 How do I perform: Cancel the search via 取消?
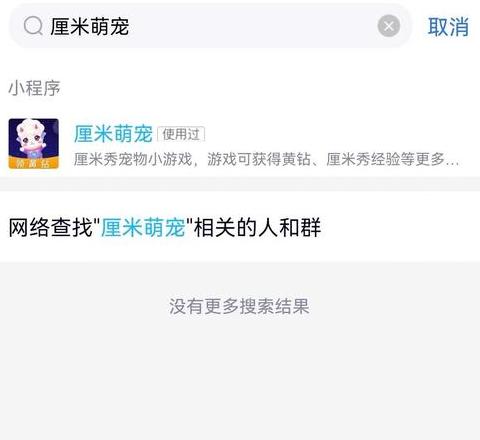point(448,27)
